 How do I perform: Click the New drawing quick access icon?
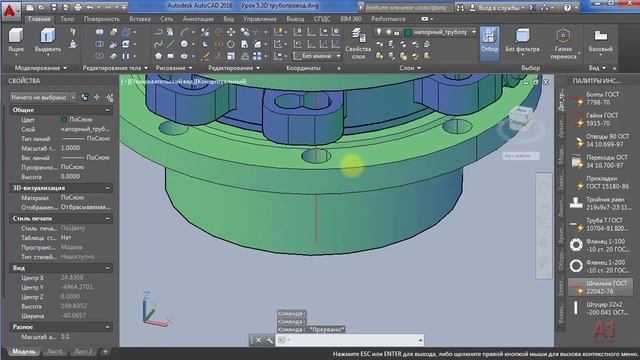[x=30, y=7]
